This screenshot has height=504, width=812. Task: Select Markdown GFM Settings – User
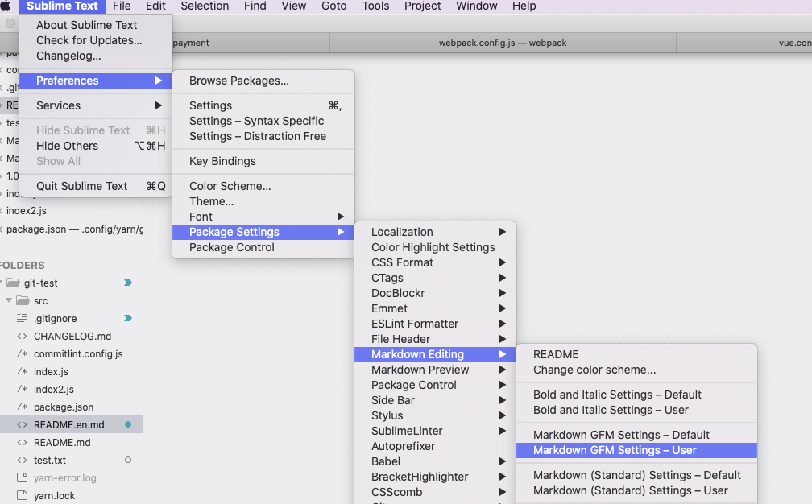(636, 450)
